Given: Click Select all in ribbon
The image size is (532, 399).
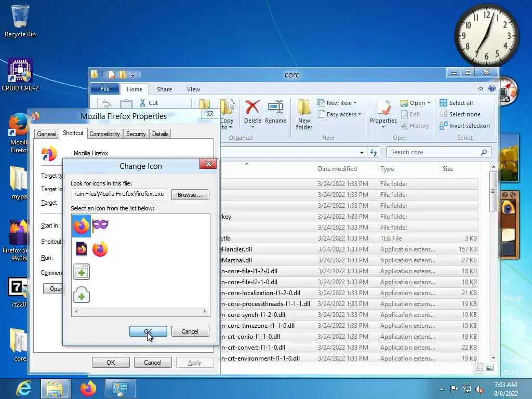Looking at the screenshot, I should pos(456,103).
